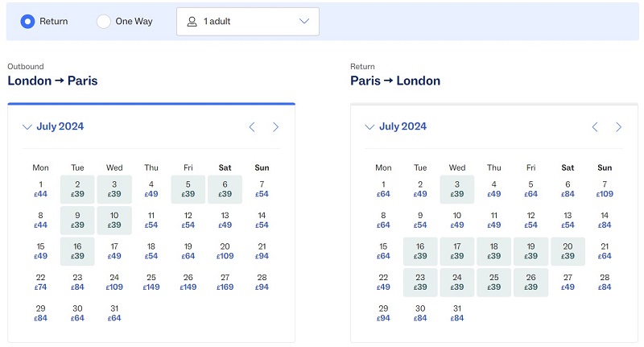Pick outbound 16 July at £39

[77, 251]
